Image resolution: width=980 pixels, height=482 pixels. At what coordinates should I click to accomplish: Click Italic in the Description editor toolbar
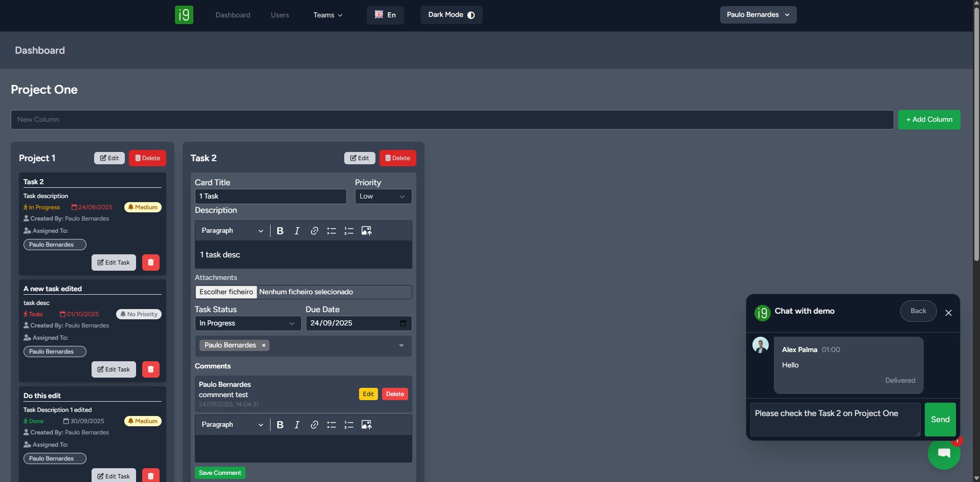click(x=297, y=231)
